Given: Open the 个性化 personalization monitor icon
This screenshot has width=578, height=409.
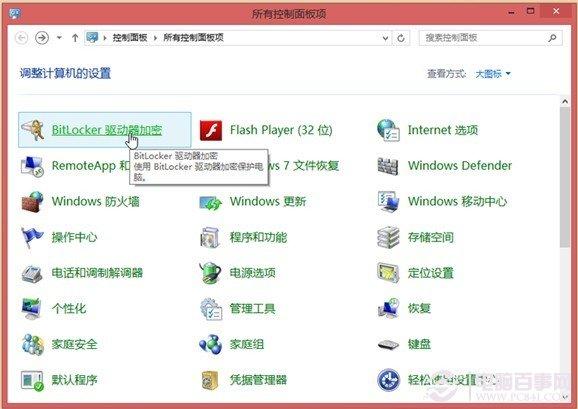Looking at the screenshot, I should tap(32, 309).
